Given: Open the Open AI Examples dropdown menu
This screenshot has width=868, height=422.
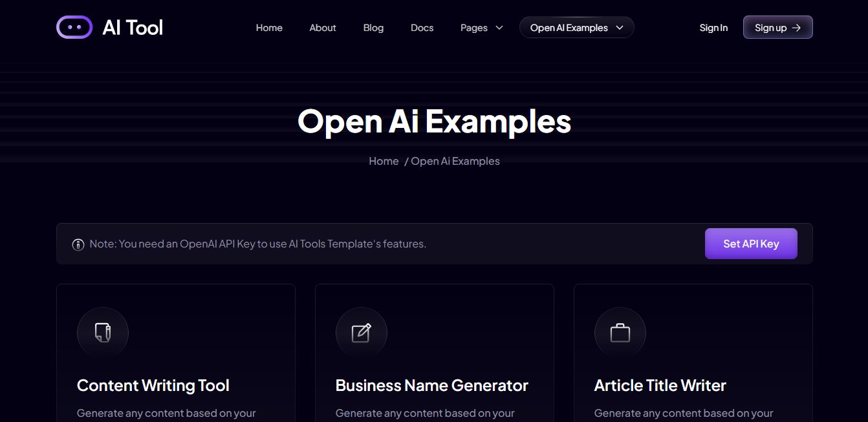Looking at the screenshot, I should pyautogui.click(x=577, y=28).
